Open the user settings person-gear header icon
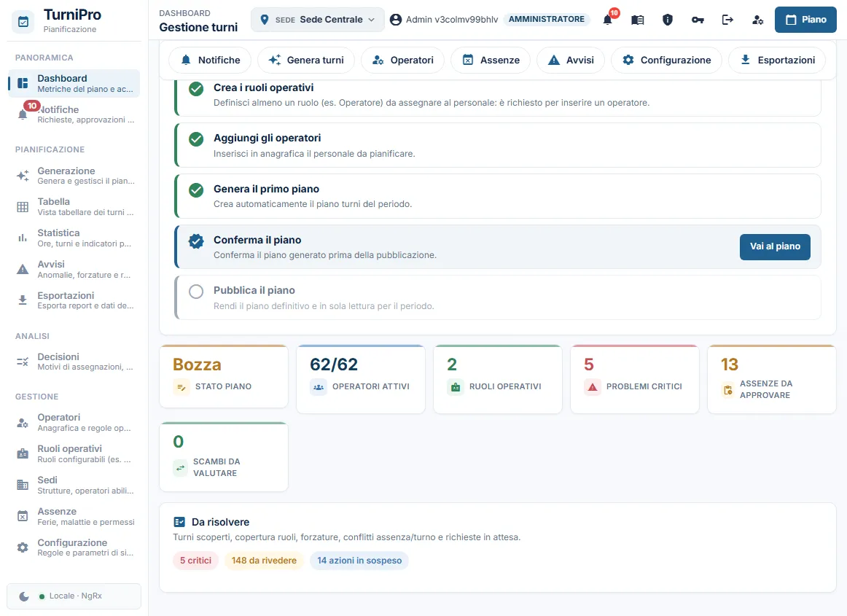Viewport: 847px width, 616px height. coord(757,20)
